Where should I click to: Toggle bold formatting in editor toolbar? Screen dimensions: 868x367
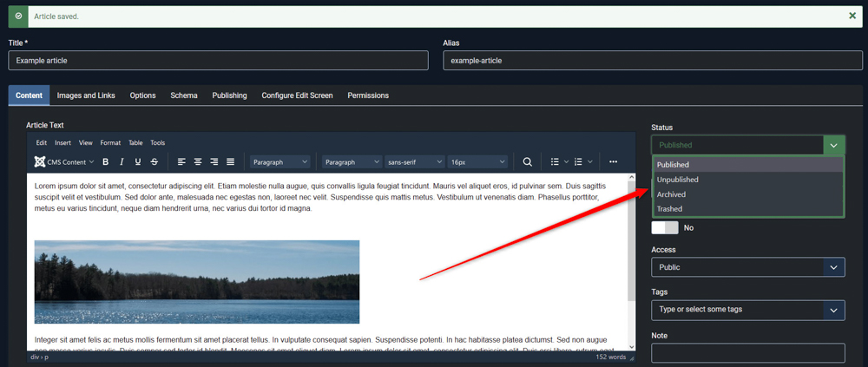106,161
